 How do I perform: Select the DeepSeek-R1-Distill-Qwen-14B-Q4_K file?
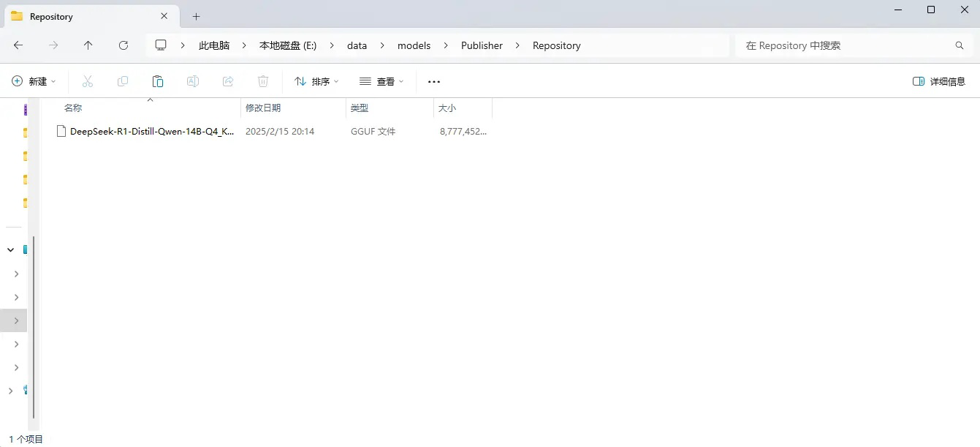coord(152,132)
